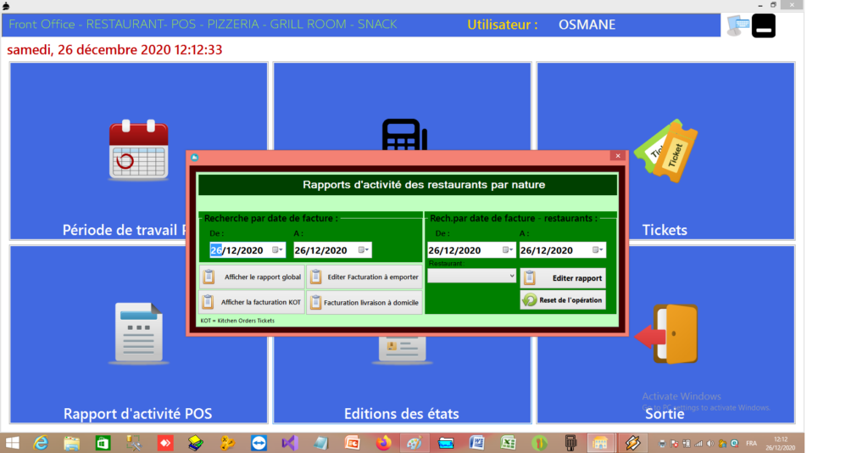Screen dimensions: 868x453
Task: Open Firefox from the taskbar
Action: pyautogui.click(x=383, y=443)
